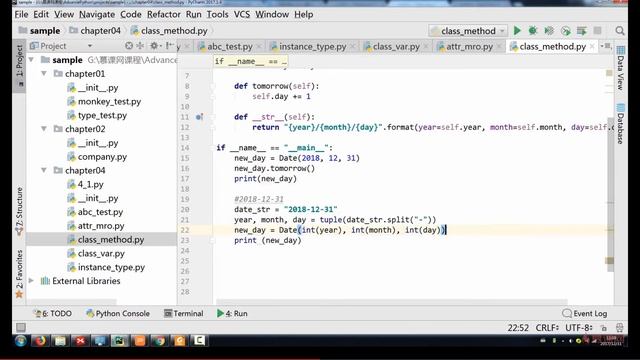This screenshot has height=360, width=640.
Task: Toggle the 7: Structure side panel
Action: [19, 211]
